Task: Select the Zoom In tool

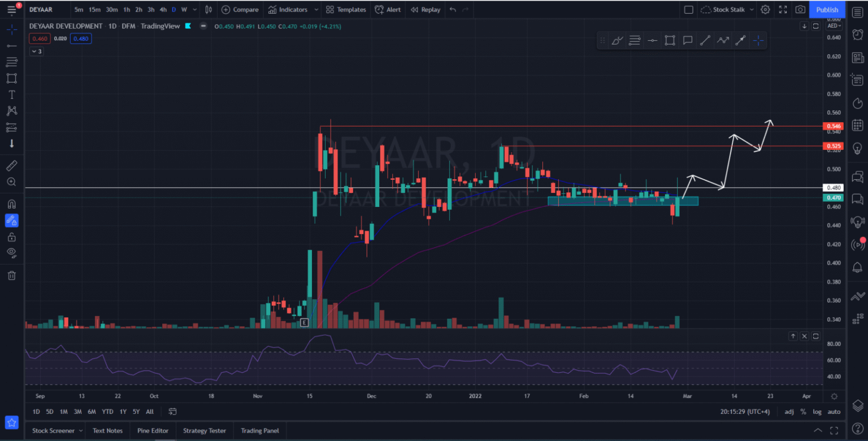Action: pos(11,182)
